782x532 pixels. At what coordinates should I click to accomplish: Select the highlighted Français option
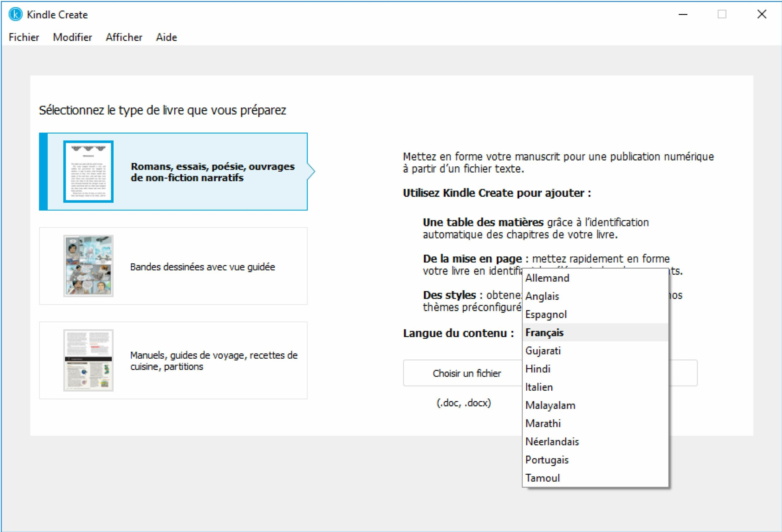tap(544, 333)
